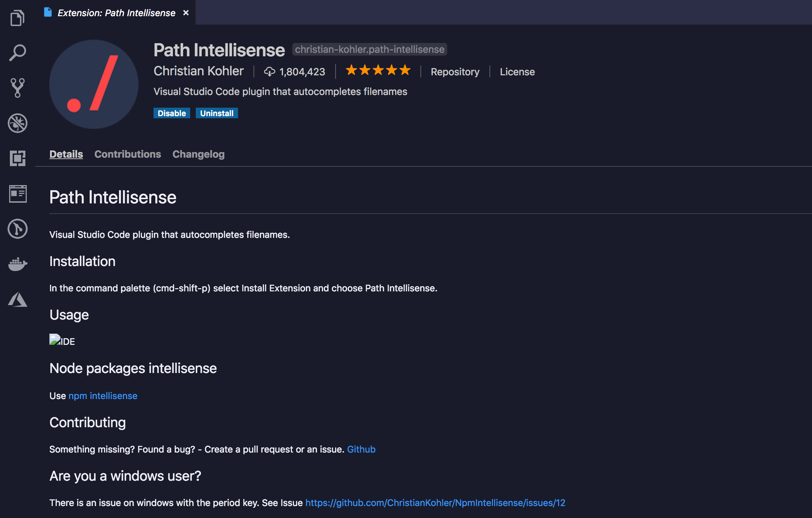Uninstall the Path Intellisense extension
Image resolution: width=812 pixels, height=518 pixels.
coord(217,113)
